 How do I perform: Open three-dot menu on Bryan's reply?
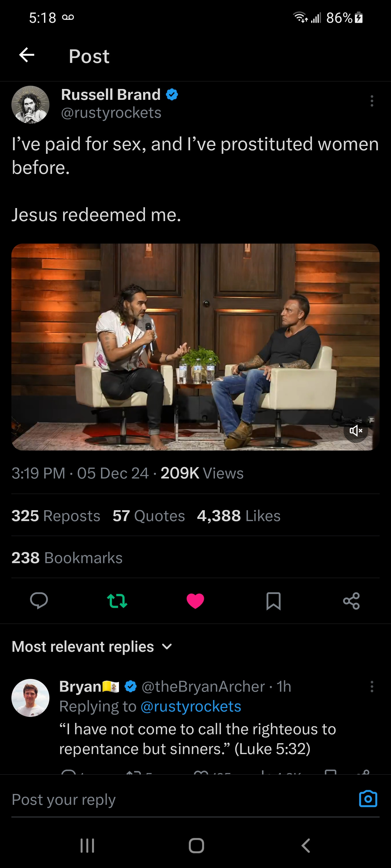(x=372, y=686)
